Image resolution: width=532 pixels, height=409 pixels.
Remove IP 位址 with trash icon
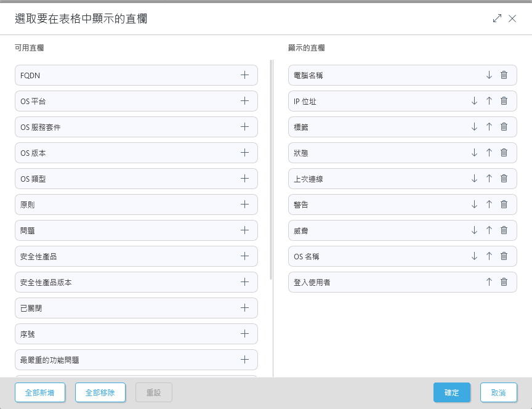pos(504,101)
